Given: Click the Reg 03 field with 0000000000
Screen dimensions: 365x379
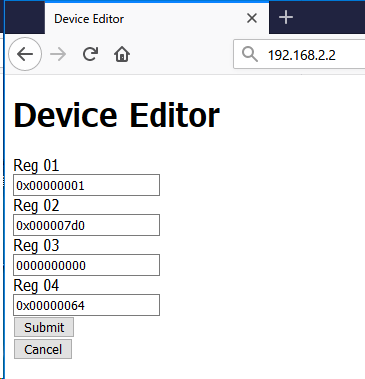Looking at the screenshot, I should click(86, 265).
